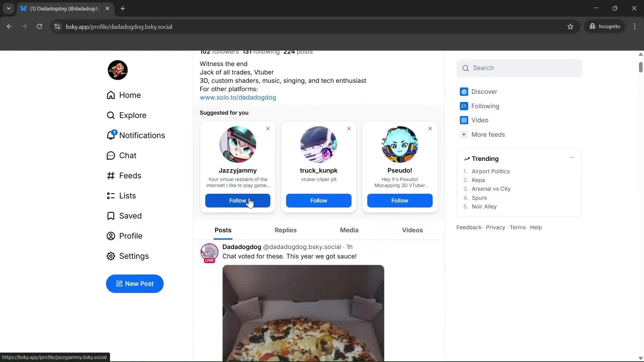Open the Lists page
Viewport: 644px width, 362px height.
[128, 195]
